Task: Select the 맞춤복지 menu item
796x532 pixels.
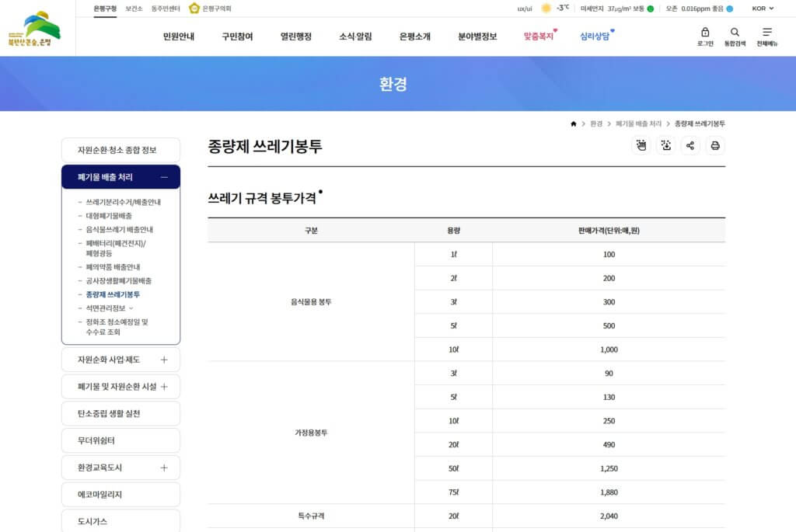Action: coord(539,36)
